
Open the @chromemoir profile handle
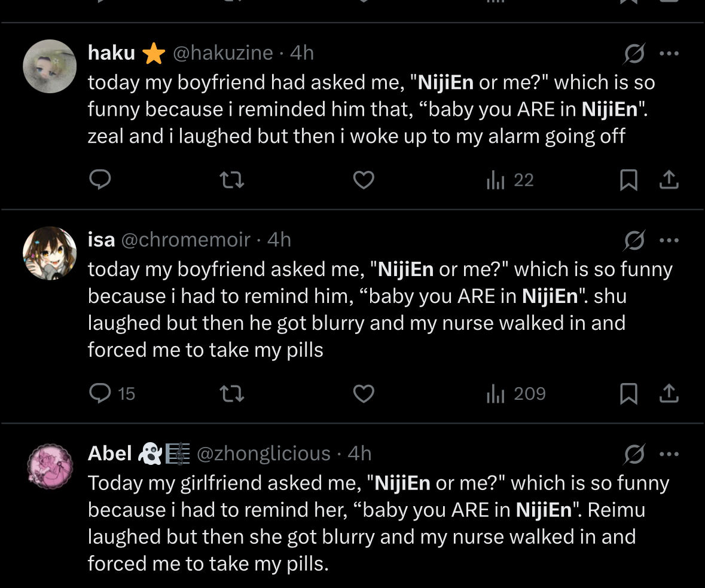pos(186,240)
